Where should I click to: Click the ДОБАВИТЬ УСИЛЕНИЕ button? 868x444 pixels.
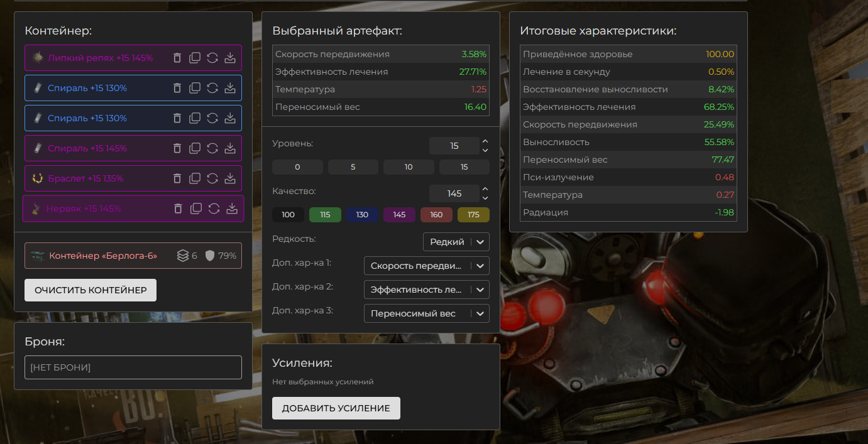pyautogui.click(x=336, y=408)
